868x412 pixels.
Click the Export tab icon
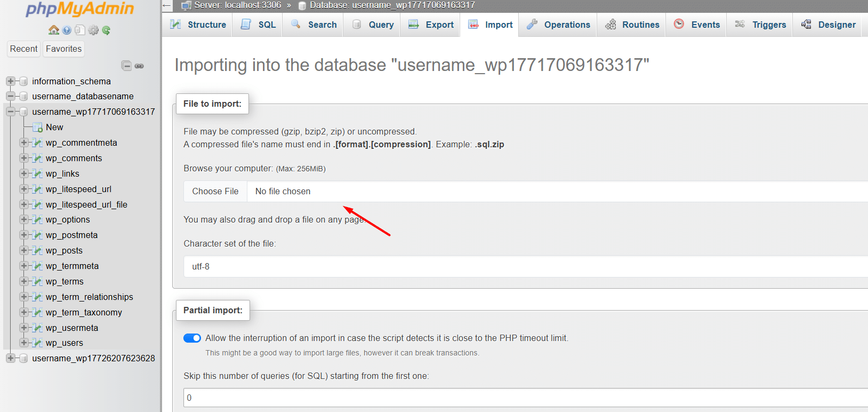(413, 24)
